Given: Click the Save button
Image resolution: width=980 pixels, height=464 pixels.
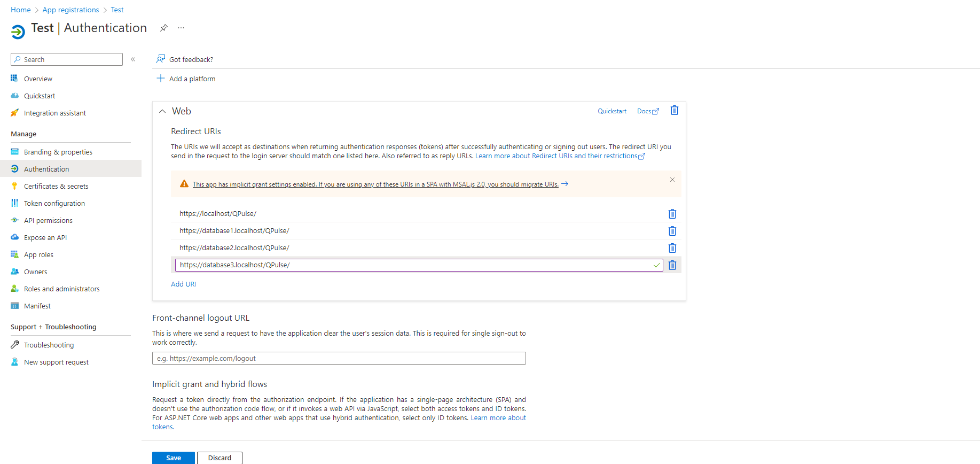Looking at the screenshot, I should point(173,458).
